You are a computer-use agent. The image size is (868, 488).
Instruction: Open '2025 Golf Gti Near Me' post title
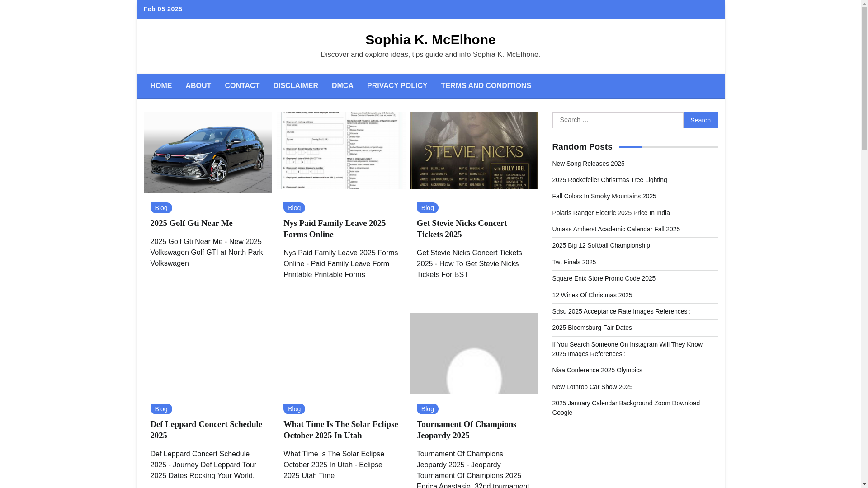pos(191,223)
